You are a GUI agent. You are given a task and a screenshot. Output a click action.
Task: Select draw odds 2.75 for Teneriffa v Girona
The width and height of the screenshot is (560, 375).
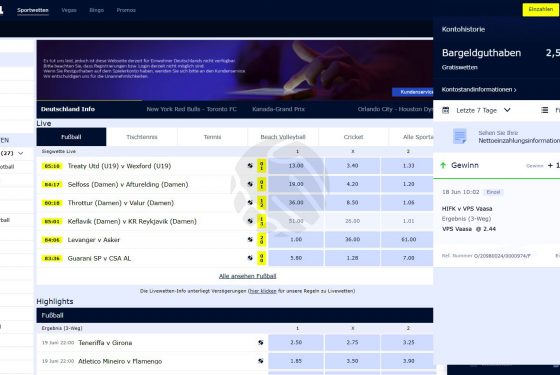352,342
